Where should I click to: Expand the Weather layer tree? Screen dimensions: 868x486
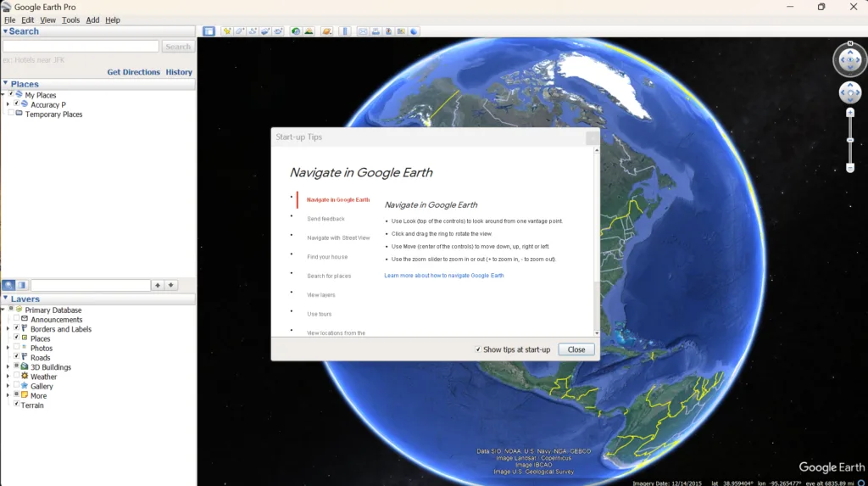point(8,377)
